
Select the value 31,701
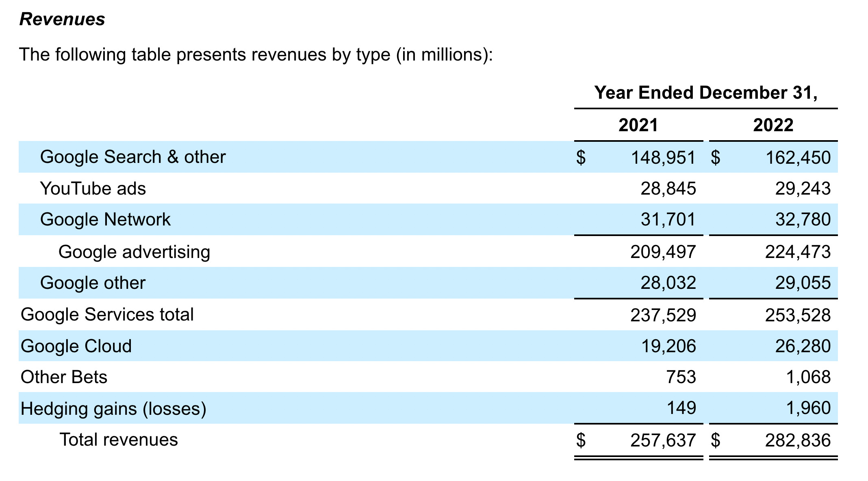point(668,219)
